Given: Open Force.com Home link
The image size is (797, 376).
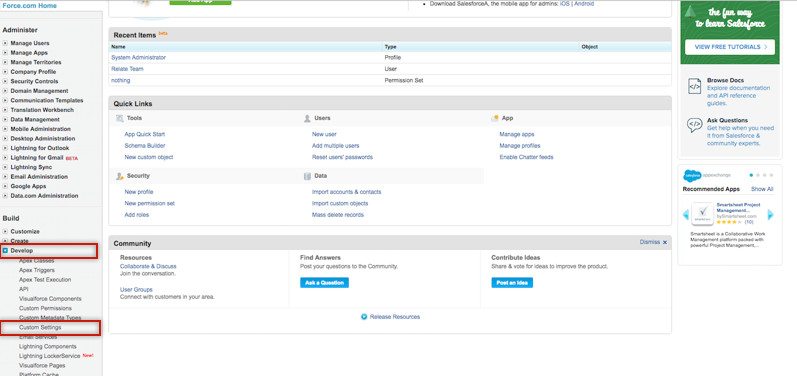Looking at the screenshot, I should tap(29, 6).
